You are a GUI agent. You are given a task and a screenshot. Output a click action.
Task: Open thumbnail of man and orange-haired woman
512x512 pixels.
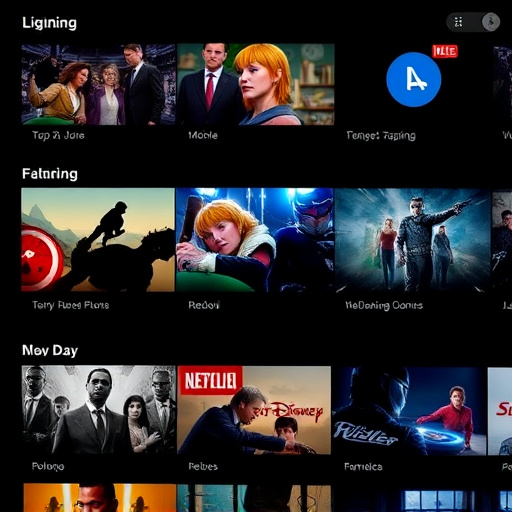(256, 84)
